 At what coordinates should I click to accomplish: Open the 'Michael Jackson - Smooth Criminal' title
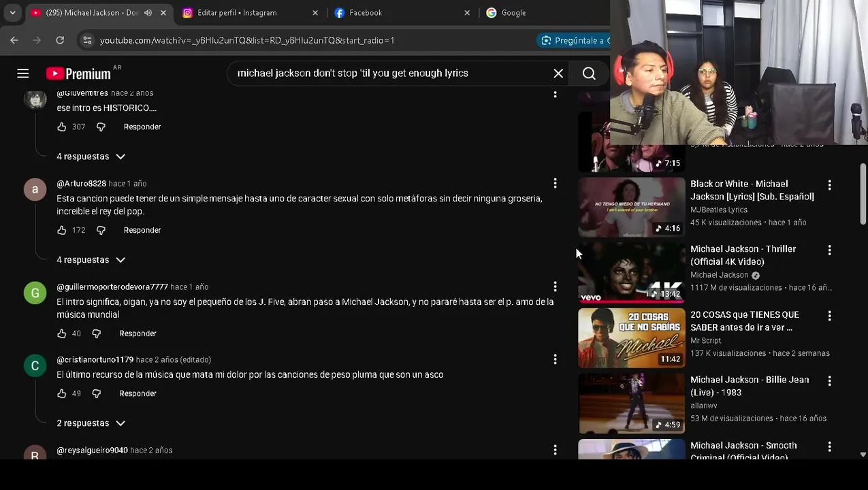pyautogui.click(x=743, y=451)
